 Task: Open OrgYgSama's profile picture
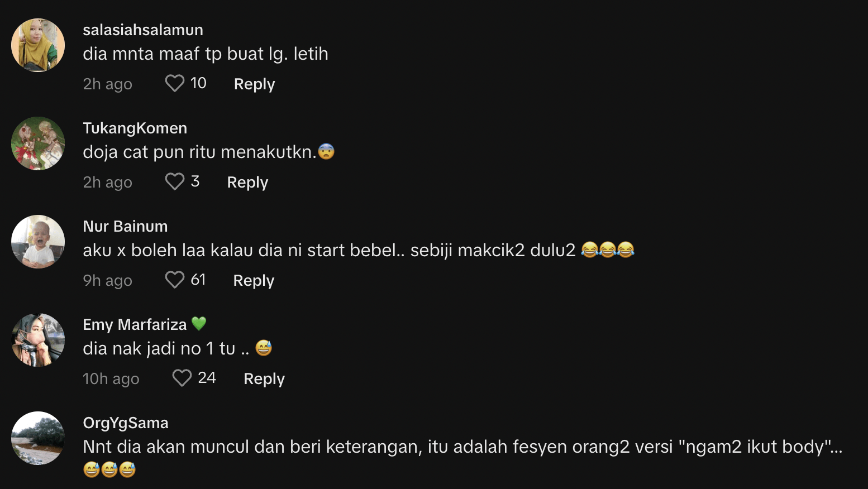pos(38,438)
